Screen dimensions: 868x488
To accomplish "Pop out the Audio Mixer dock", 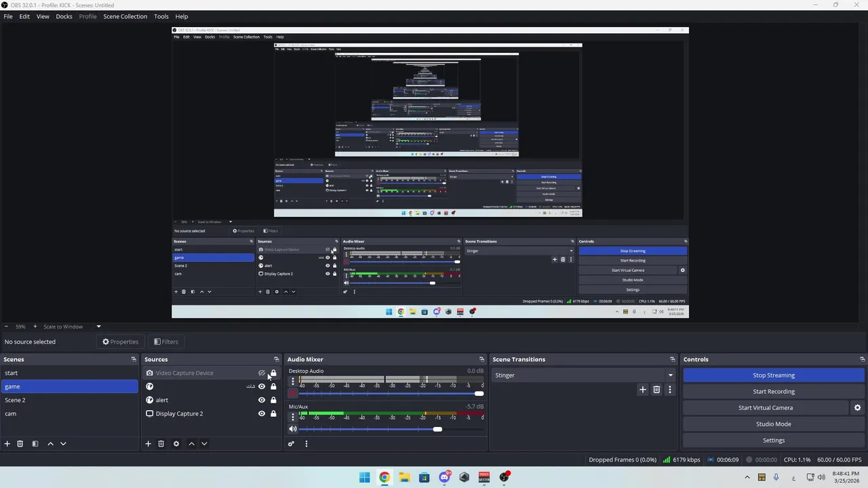I will 482,359.
